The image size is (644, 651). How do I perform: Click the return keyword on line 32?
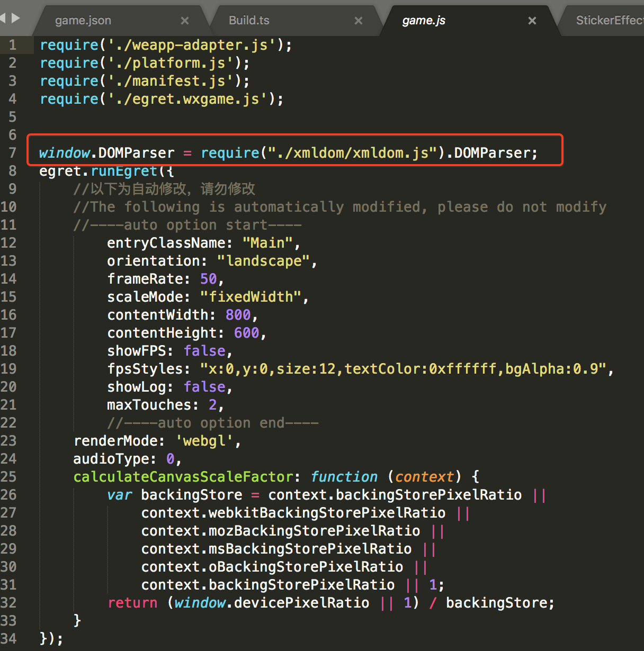pyautogui.click(x=132, y=603)
